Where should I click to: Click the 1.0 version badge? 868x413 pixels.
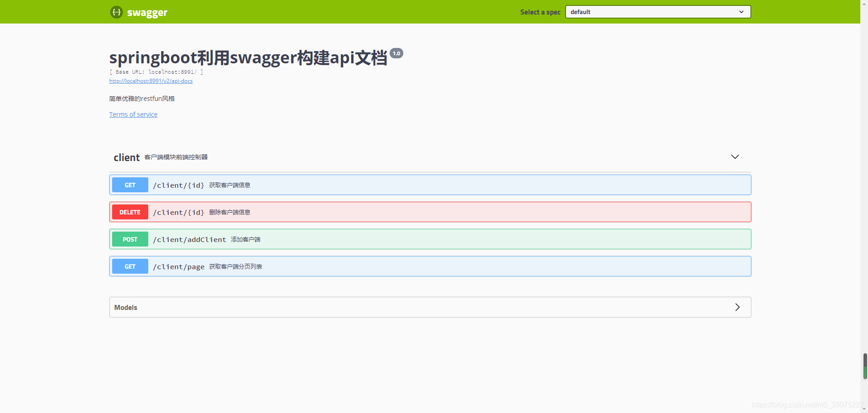pos(396,53)
